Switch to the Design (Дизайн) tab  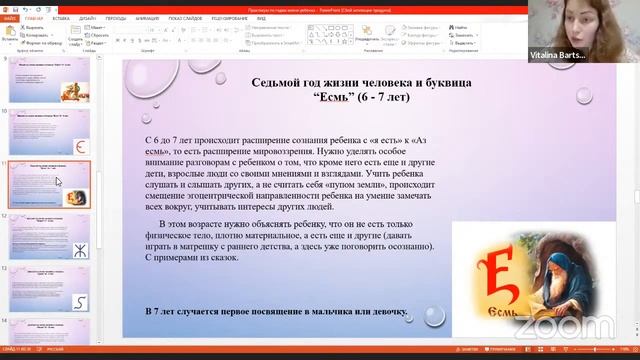coord(87,18)
